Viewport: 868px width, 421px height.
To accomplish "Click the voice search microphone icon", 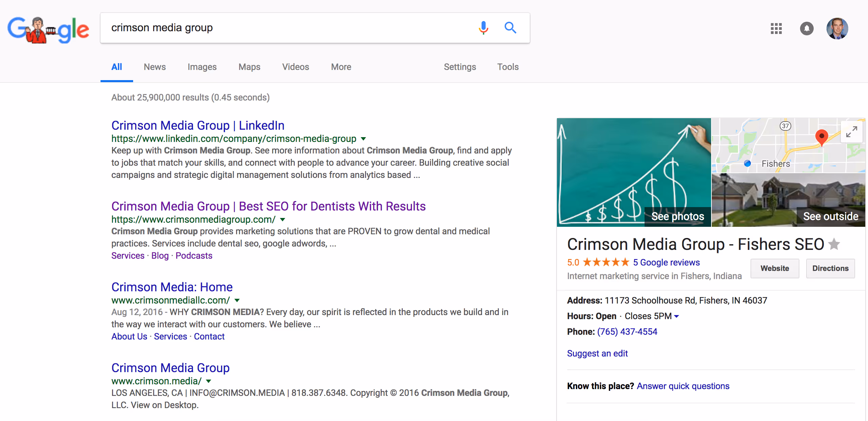I will [483, 28].
